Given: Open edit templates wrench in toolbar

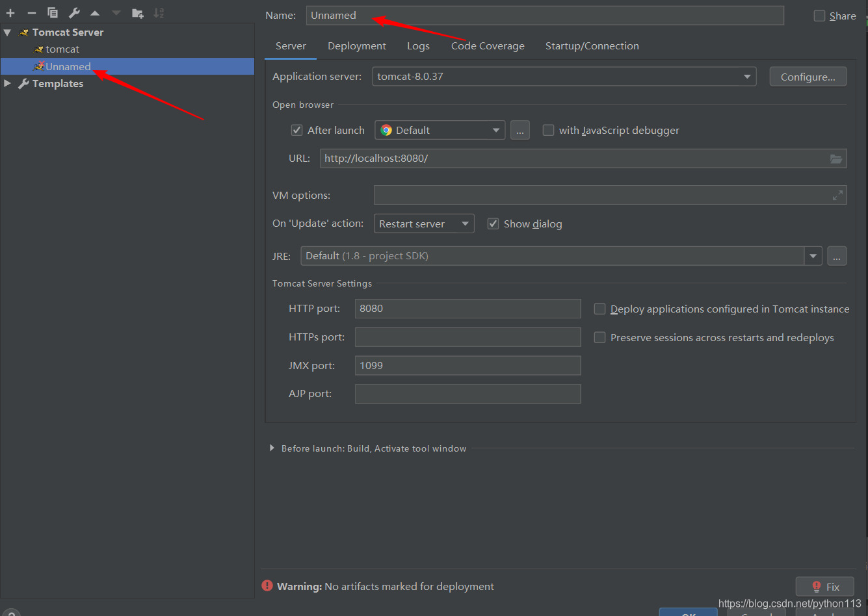Looking at the screenshot, I should pyautogui.click(x=74, y=13).
